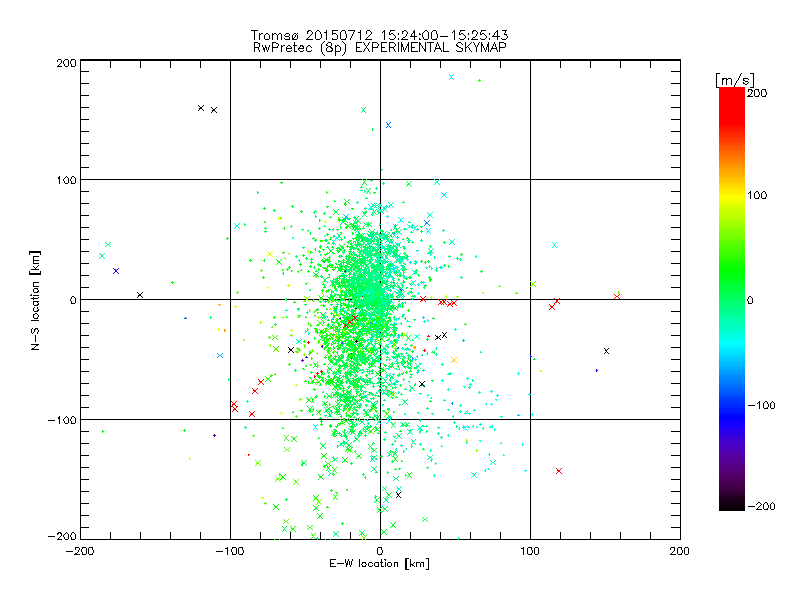Click the "E-W location [km]" axis label
The width and height of the screenshot is (800, 600).
[x=379, y=564]
